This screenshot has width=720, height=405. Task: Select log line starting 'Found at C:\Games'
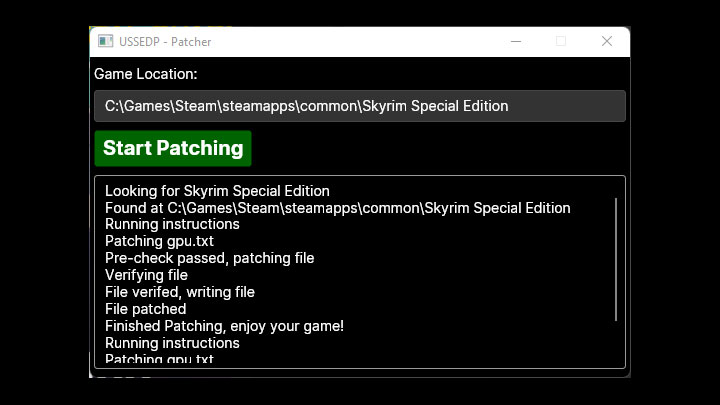[338, 208]
